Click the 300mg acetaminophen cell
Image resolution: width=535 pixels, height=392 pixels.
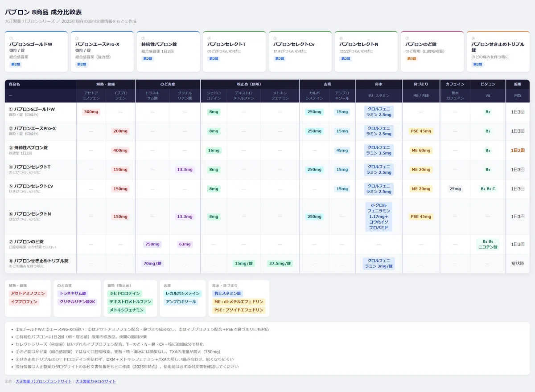91,112
